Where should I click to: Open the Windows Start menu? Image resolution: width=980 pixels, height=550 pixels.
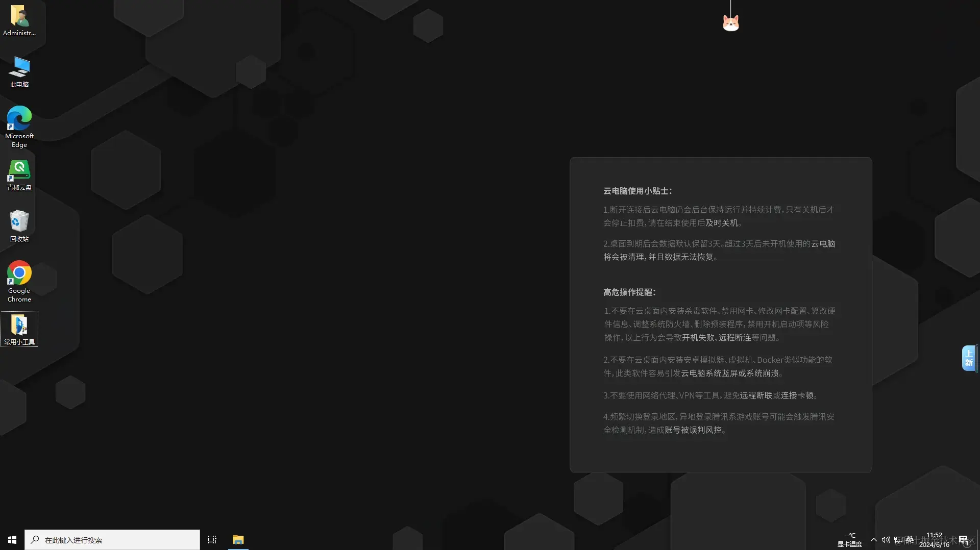tap(11, 540)
